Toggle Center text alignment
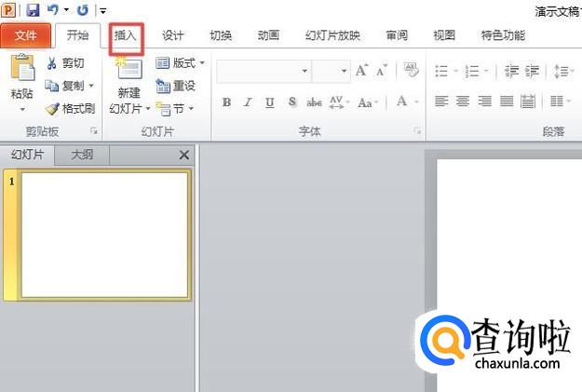Screen dimensions: 582x392 coord(463,101)
